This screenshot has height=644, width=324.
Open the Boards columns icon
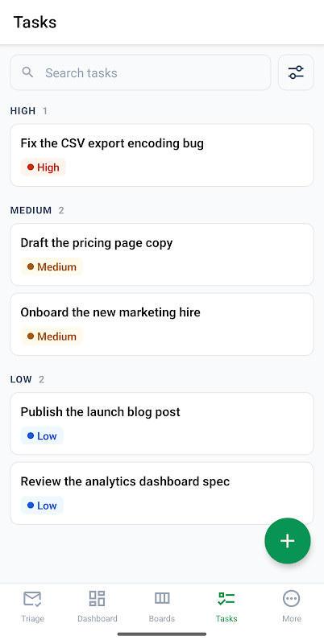point(162,598)
